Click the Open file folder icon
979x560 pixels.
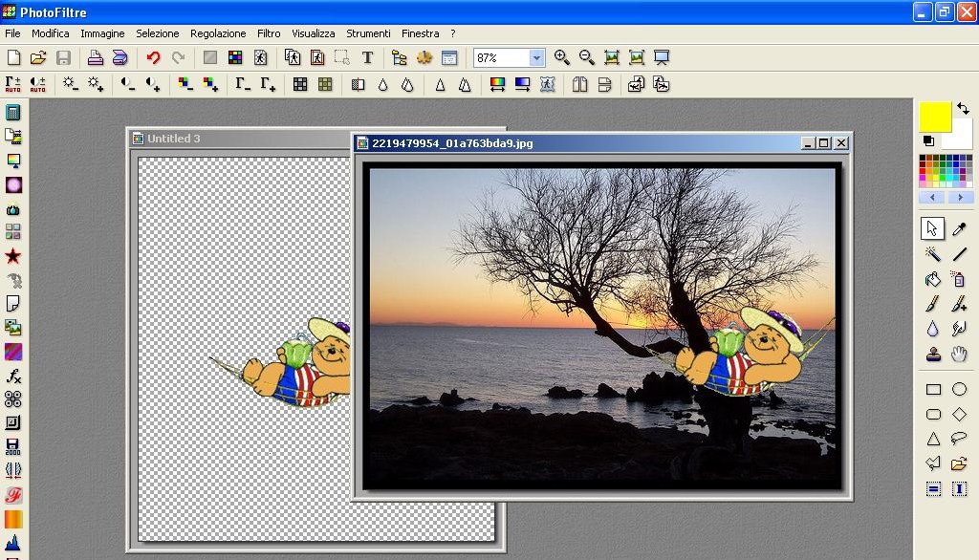(x=38, y=58)
